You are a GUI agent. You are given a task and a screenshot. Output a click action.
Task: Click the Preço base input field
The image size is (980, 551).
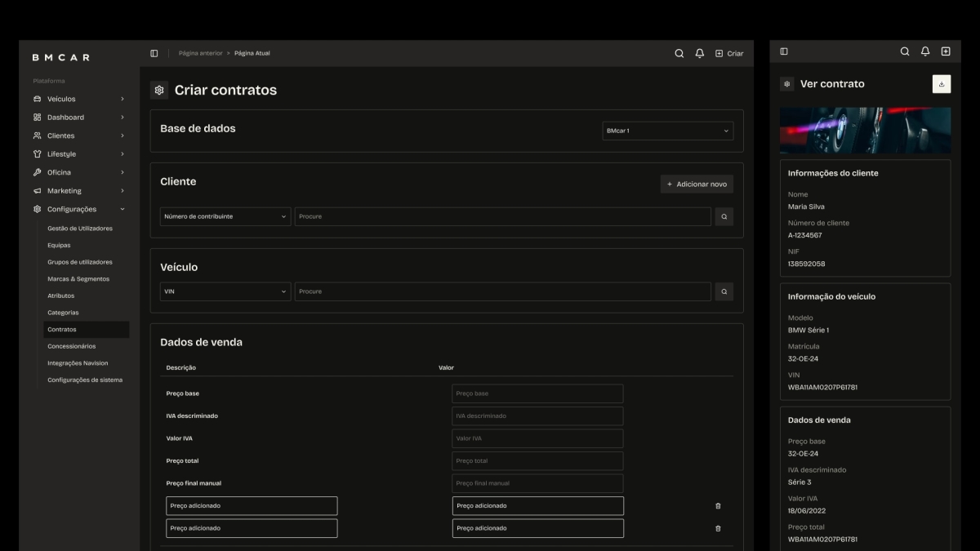537,393
